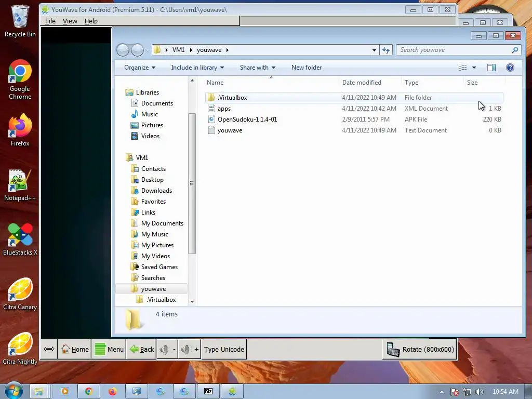Lower volume with YouWave volume minus button

click(167, 349)
